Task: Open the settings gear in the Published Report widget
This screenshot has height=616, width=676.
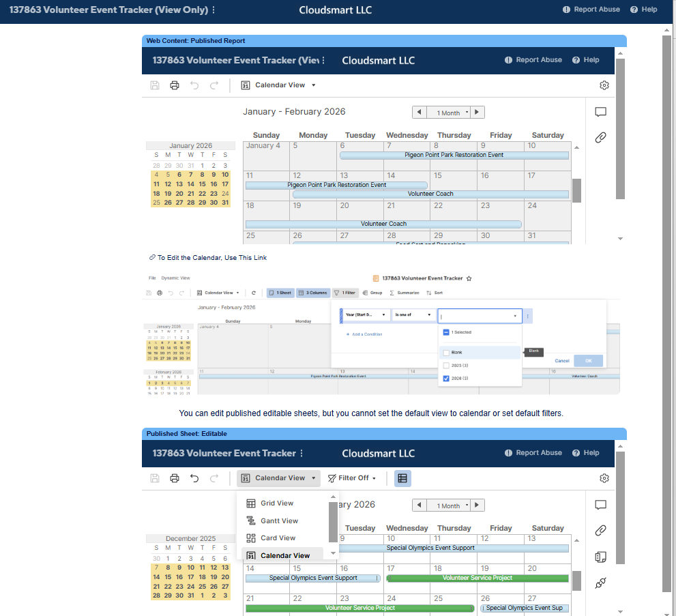Action: pos(604,85)
